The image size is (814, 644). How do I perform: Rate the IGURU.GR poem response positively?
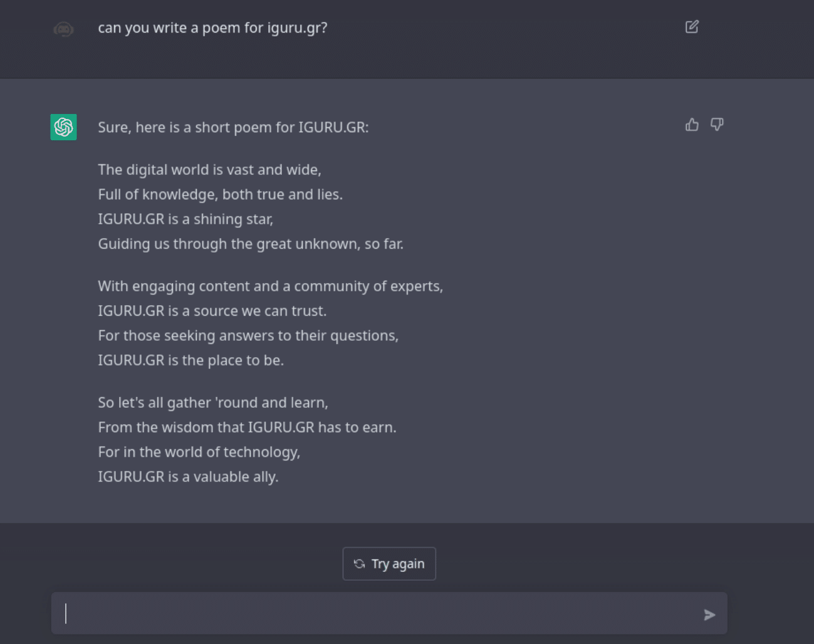(691, 125)
